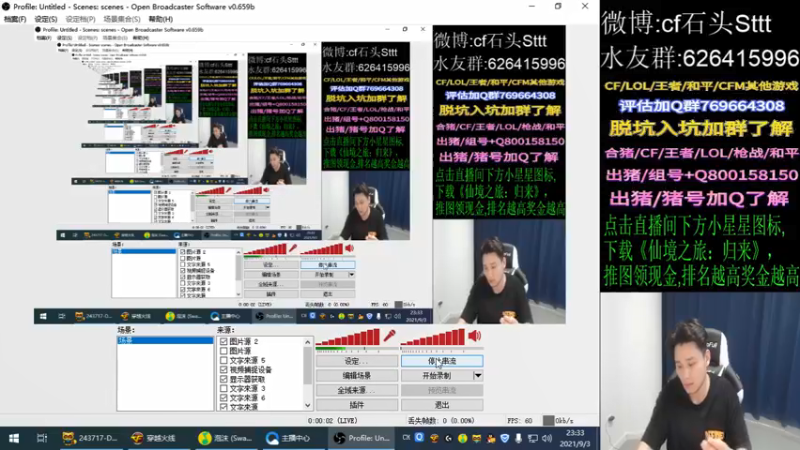Click the 退出 exit button

click(442, 405)
